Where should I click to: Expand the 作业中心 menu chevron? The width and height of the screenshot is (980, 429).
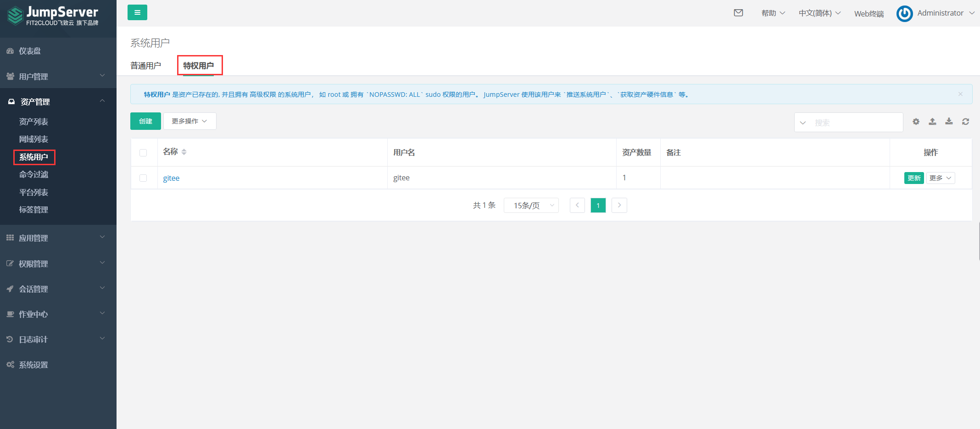click(102, 313)
